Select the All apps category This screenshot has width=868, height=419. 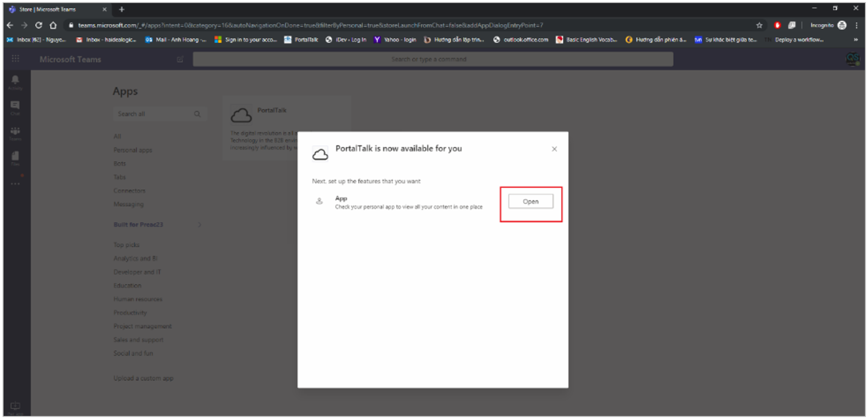[x=118, y=136]
